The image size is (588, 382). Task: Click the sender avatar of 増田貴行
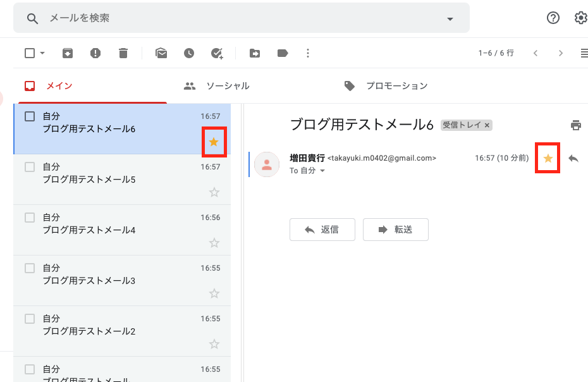pyautogui.click(x=267, y=164)
